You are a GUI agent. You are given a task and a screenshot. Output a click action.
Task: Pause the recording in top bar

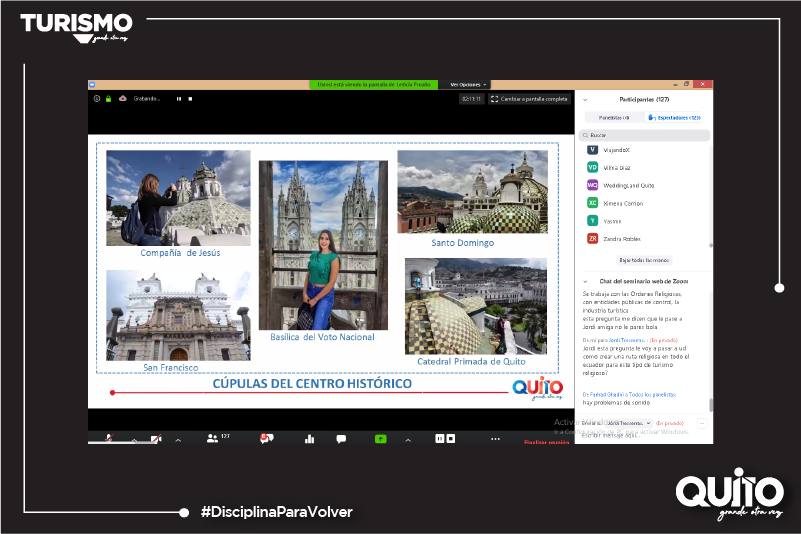[x=179, y=98]
